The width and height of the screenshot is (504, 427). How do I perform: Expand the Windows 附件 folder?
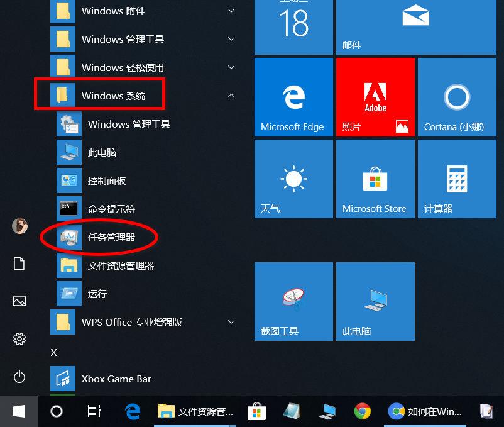(231, 11)
